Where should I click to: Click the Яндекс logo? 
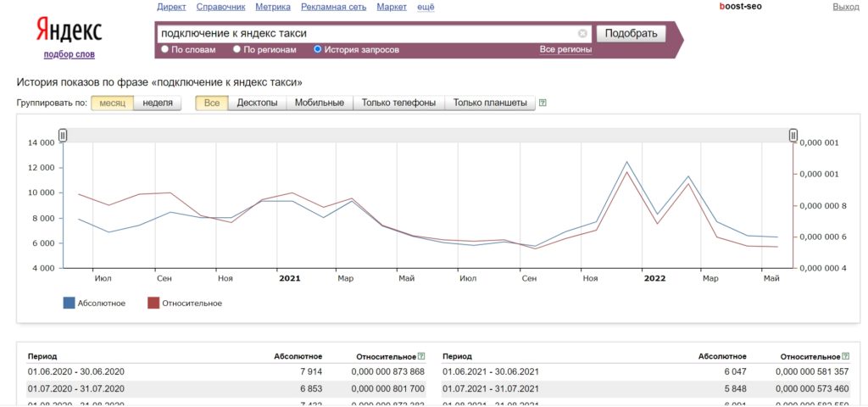coord(70,30)
